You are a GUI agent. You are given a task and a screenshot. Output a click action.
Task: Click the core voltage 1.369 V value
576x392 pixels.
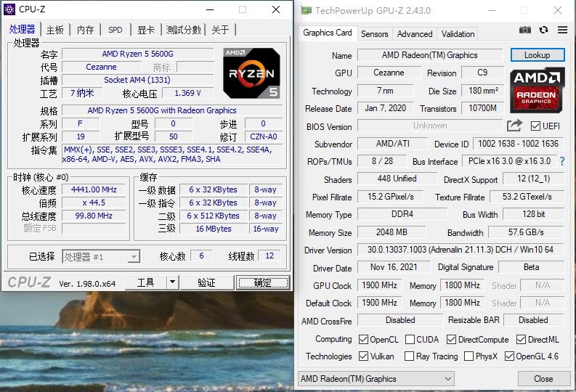tap(187, 93)
